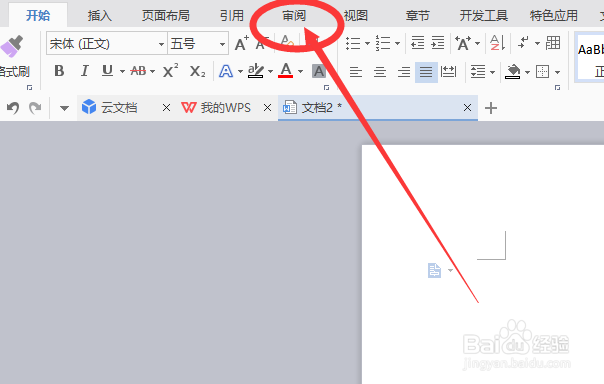Image resolution: width=604 pixels, height=384 pixels.
Task: Click the text effects A icon
Action: (x=226, y=71)
